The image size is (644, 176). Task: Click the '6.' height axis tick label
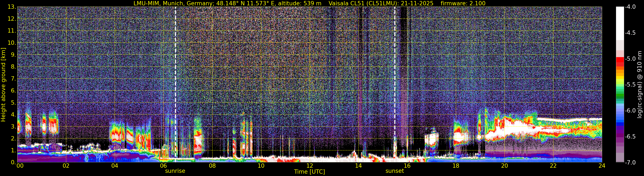pyautogui.click(x=13, y=91)
